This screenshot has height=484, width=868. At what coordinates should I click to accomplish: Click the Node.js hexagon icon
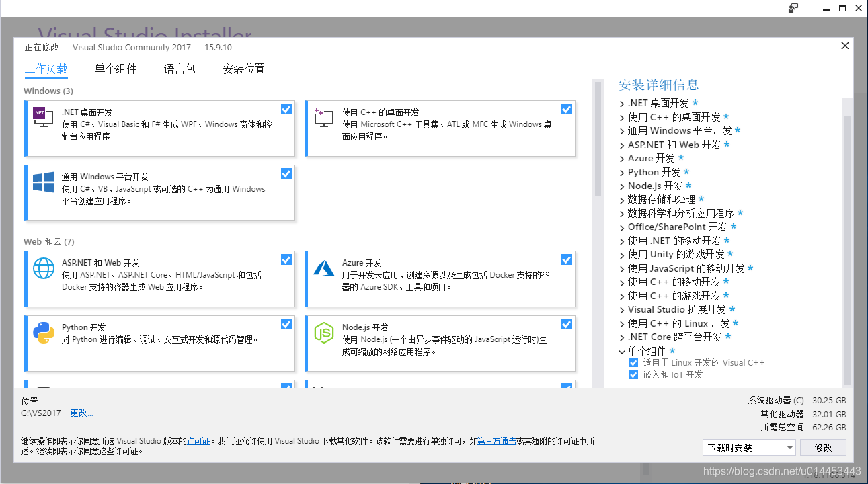[323, 332]
